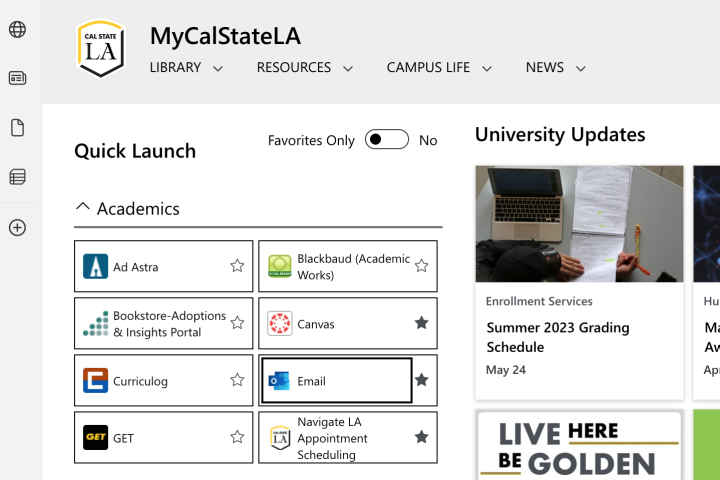The width and height of the screenshot is (720, 480).
Task: Click the GET app icon
Action: click(x=96, y=437)
